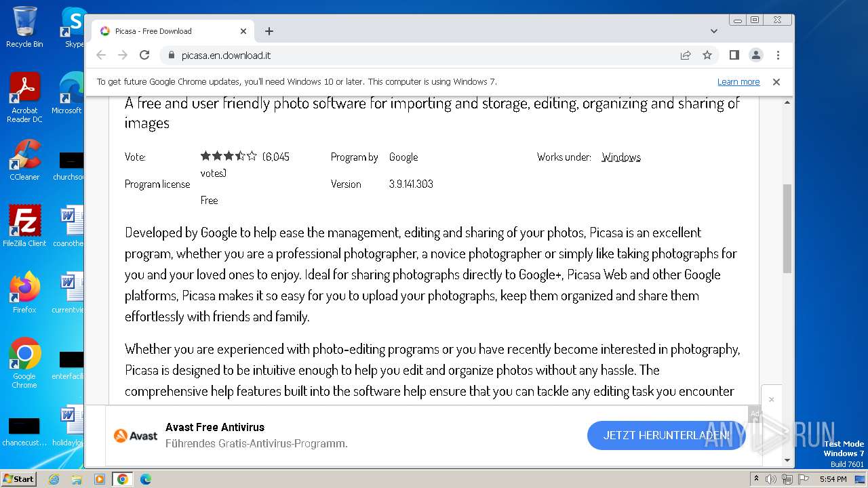Click the lock icon in address bar
The height and width of the screenshot is (488, 868).
tap(171, 56)
